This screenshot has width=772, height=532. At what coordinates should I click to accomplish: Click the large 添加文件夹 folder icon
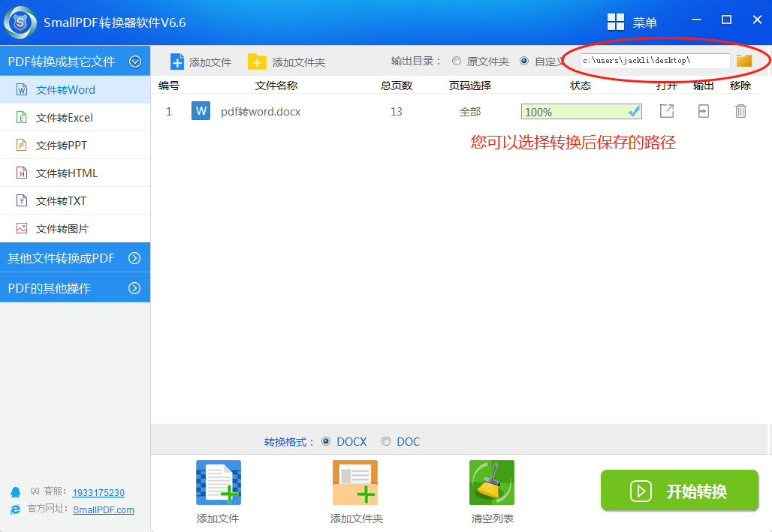[355, 482]
